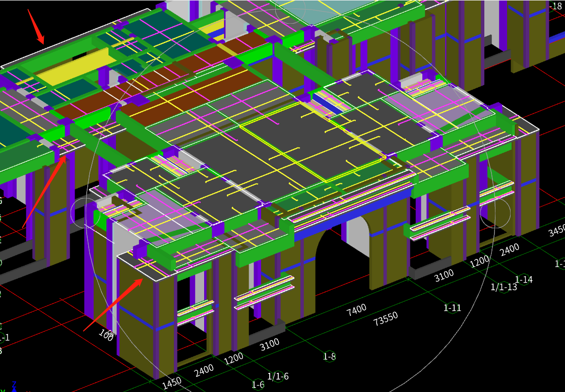
Task: Click the 1/1-6 axis label
Action: tap(278, 377)
